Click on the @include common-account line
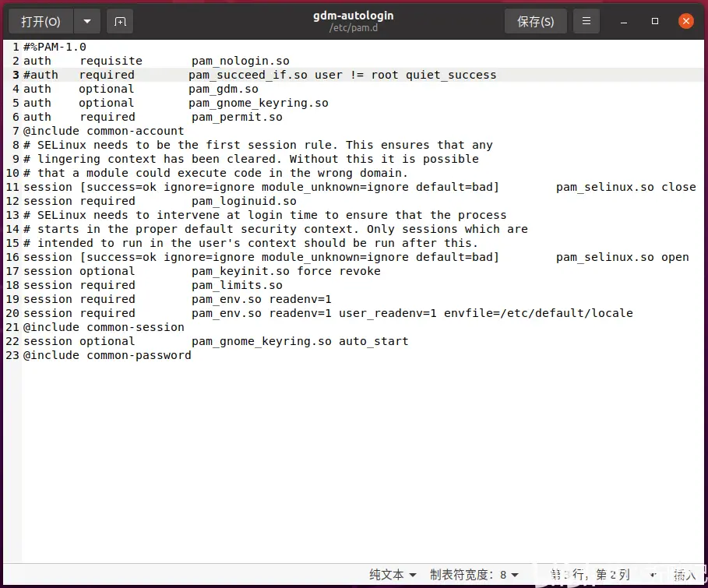Screen dimensions: 708x588 tap(104, 131)
